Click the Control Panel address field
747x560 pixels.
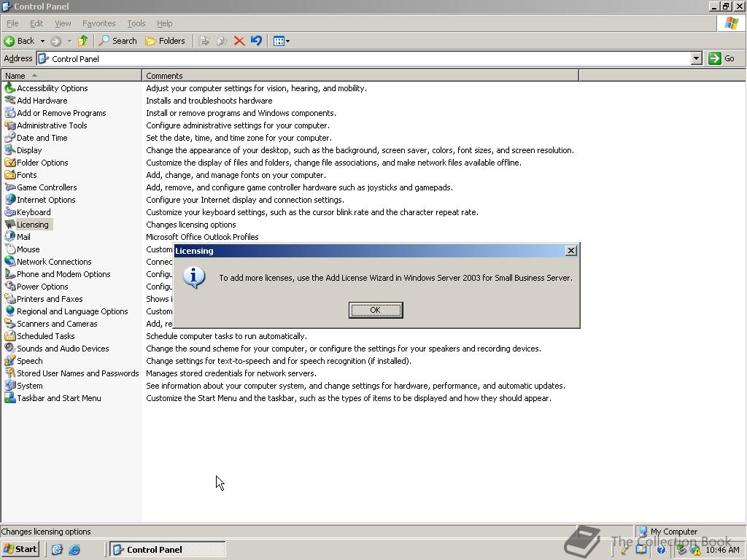tap(365, 58)
